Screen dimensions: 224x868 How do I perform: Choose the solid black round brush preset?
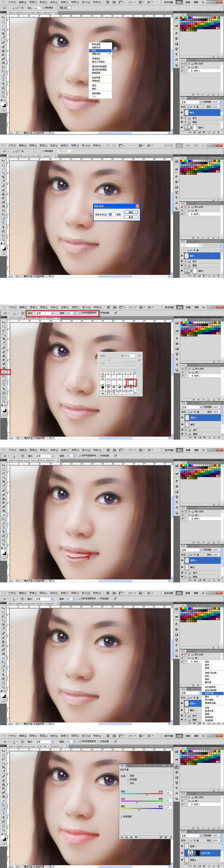pos(103,387)
